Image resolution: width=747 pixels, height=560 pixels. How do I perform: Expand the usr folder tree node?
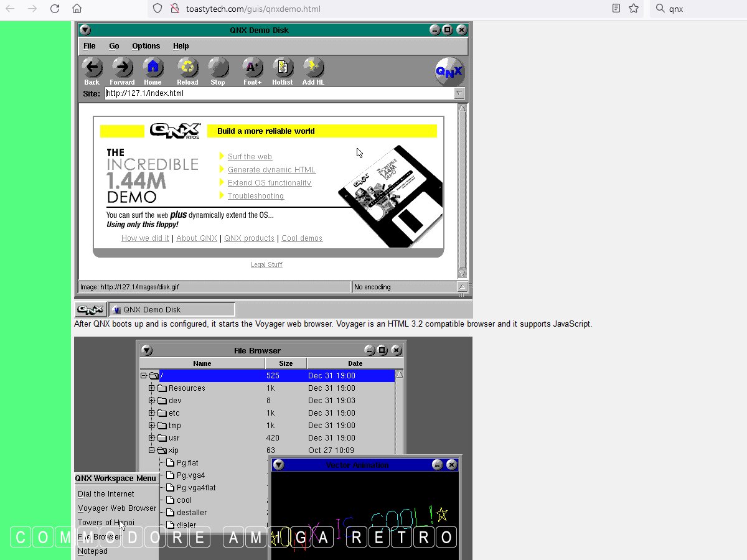(152, 438)
